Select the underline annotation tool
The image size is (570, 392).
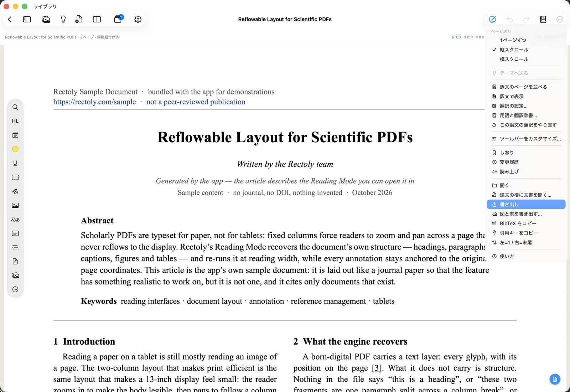click(15, 163)
